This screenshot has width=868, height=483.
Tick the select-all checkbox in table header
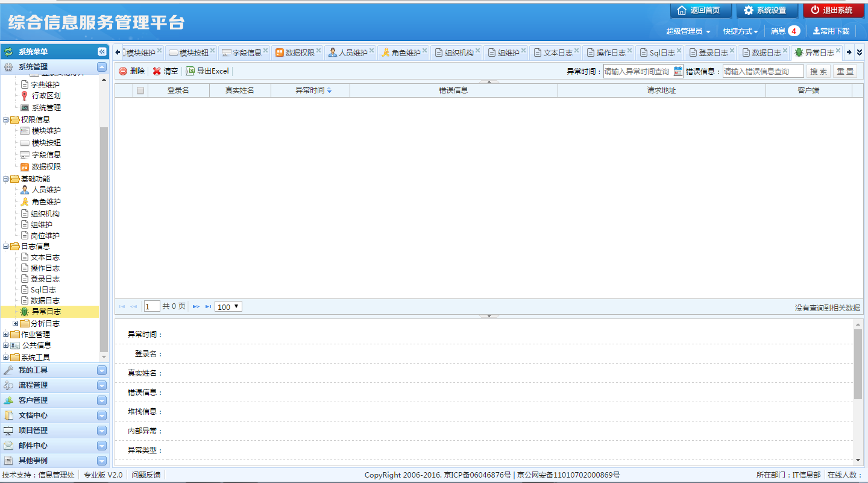pos(140,90)
